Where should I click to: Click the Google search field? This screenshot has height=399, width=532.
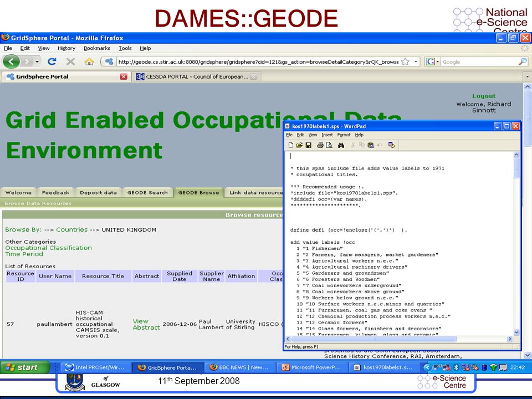(479, 62)
